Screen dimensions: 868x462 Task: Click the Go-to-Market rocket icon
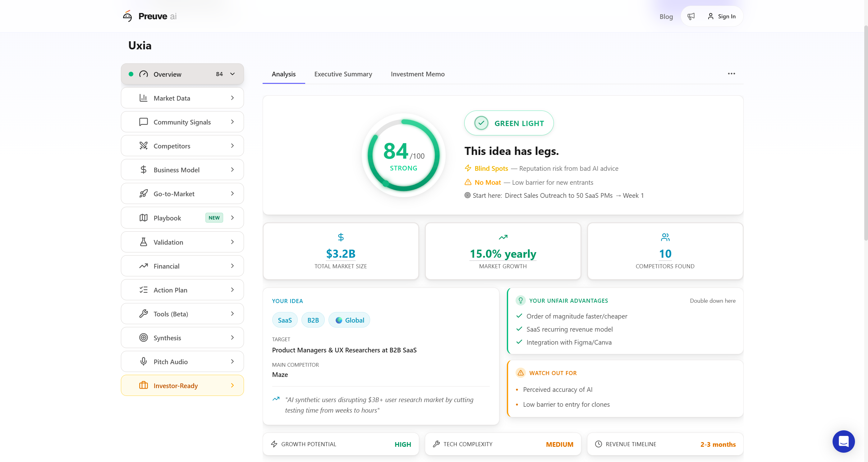click(x=144, y=194)
